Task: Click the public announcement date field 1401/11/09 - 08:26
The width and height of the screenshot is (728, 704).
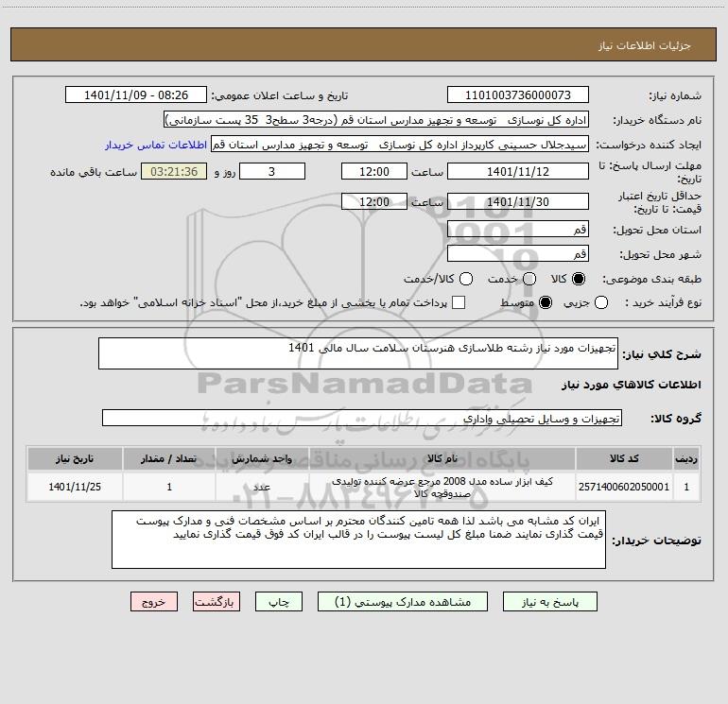Action: click(136, 95)
